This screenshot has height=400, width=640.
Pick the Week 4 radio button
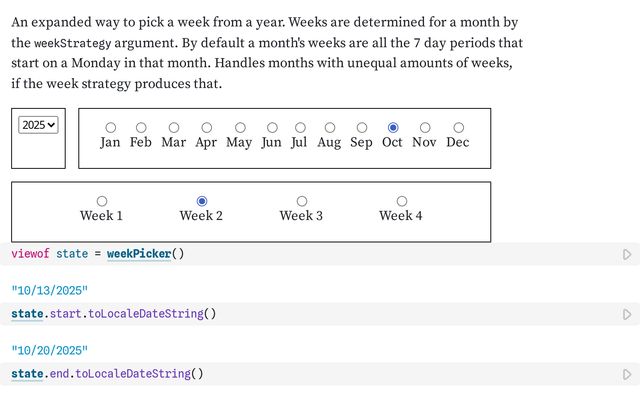tap(402, 201)
